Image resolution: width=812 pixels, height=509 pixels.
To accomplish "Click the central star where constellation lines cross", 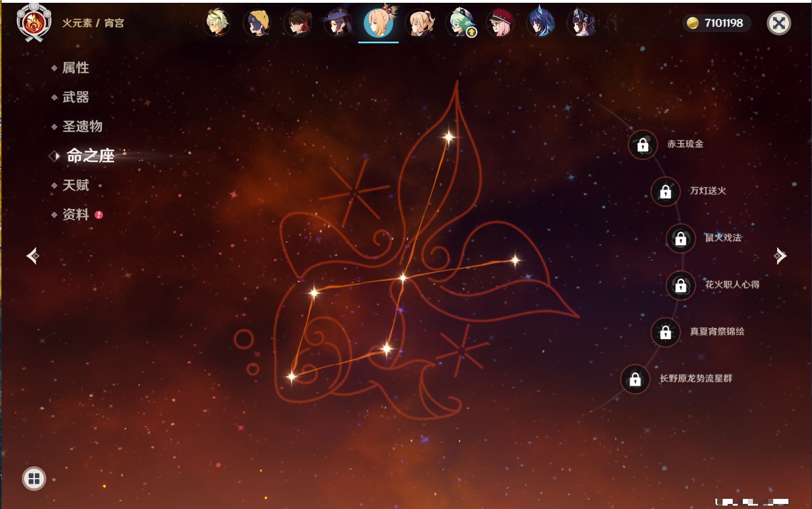I will [403, 277].
